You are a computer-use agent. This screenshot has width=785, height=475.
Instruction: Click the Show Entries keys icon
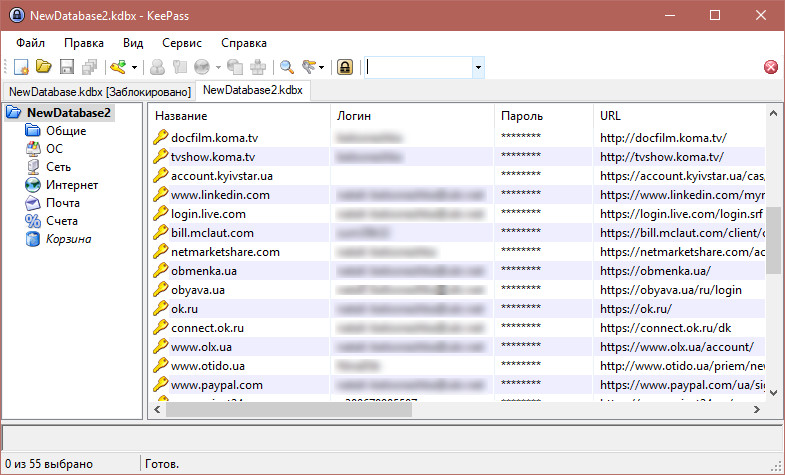309,67
